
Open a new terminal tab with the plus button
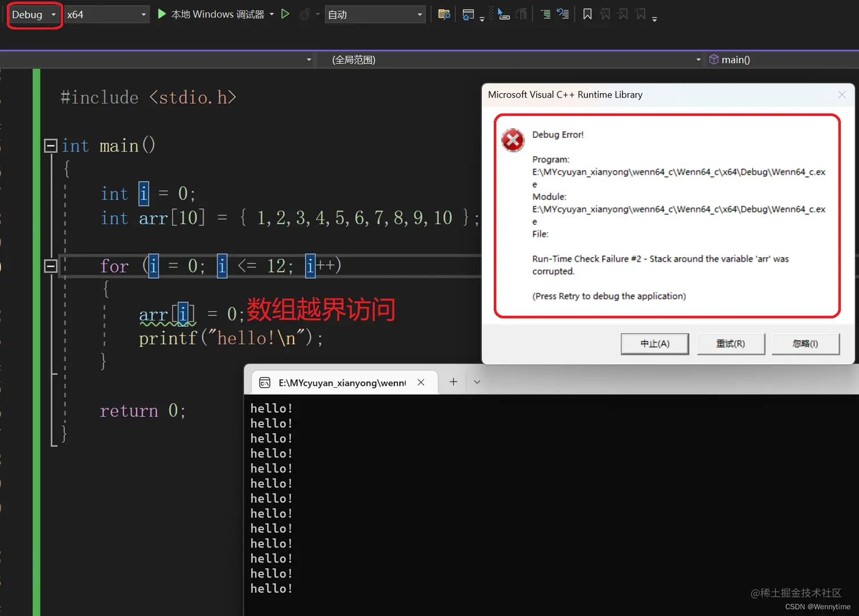point(453,382)
